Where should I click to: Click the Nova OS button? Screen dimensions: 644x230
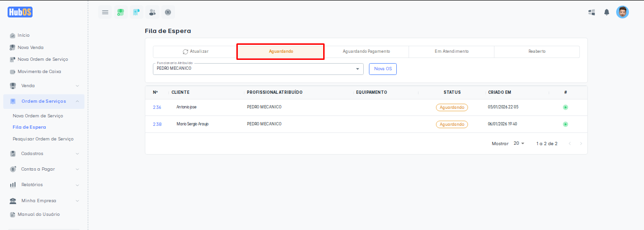click(383, 69)
